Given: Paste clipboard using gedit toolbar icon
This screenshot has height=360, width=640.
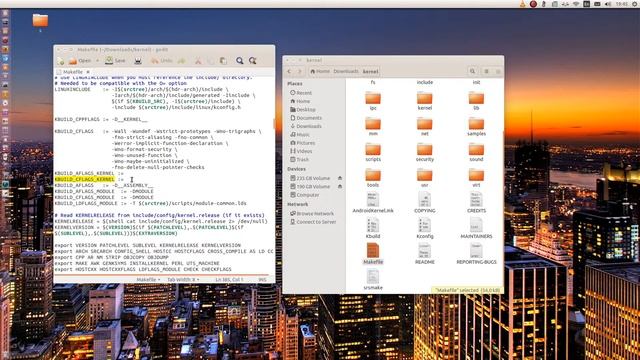Looking at the screenshot, I should pyautogui.click(x=223, y=61).
